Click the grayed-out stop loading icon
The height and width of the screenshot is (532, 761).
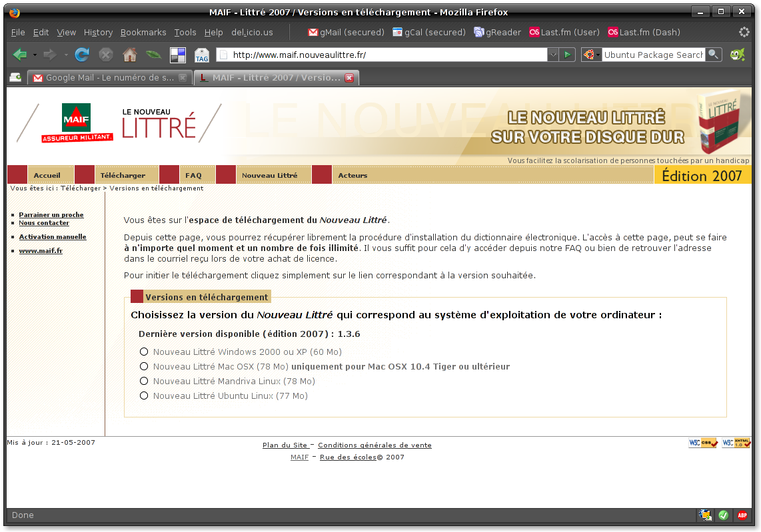(106, 55)
